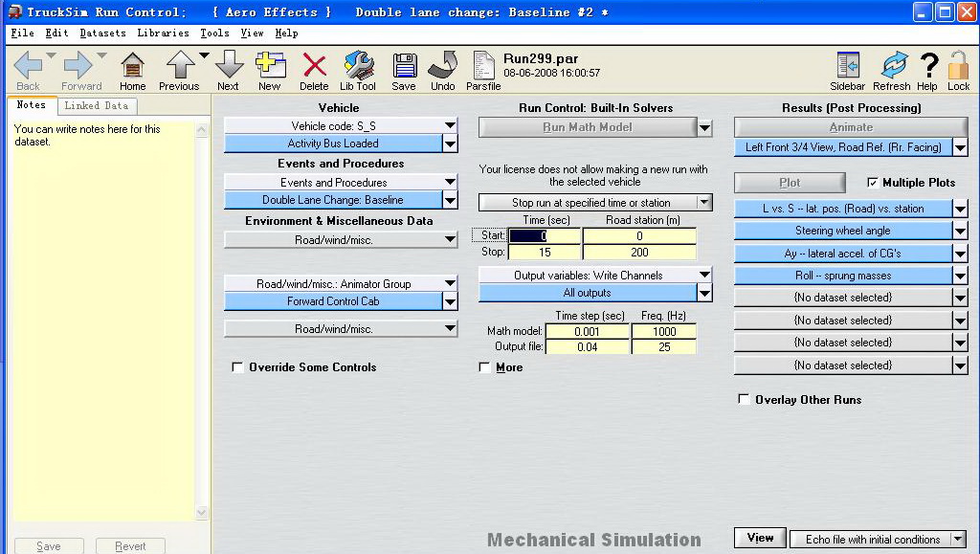Enable Override Some Controls checkbox
Screen dimensions: 980x554
237,367
